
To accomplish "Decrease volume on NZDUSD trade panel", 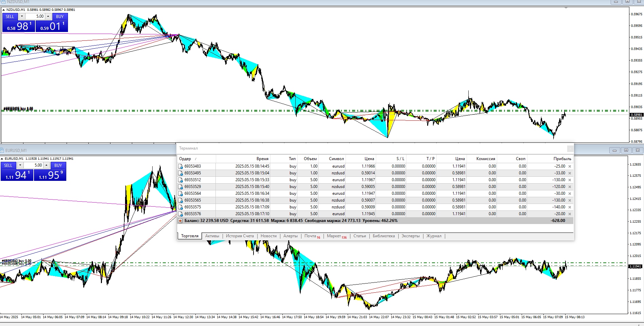I will coord(22,16).
